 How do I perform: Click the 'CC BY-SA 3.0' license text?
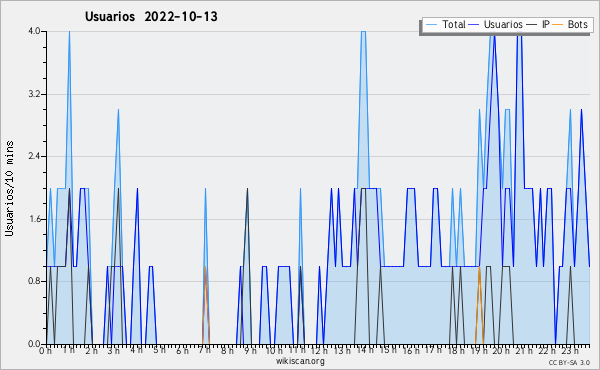click(x=569, y=363)
